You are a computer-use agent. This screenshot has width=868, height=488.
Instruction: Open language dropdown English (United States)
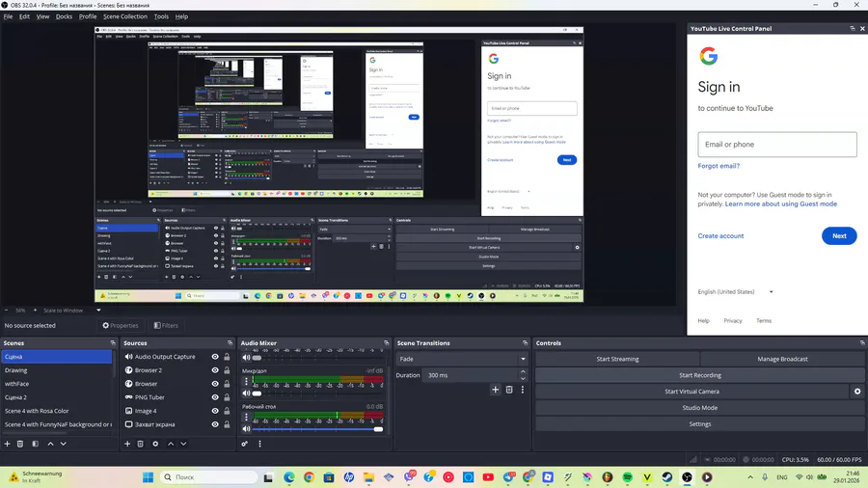[735, 291]
